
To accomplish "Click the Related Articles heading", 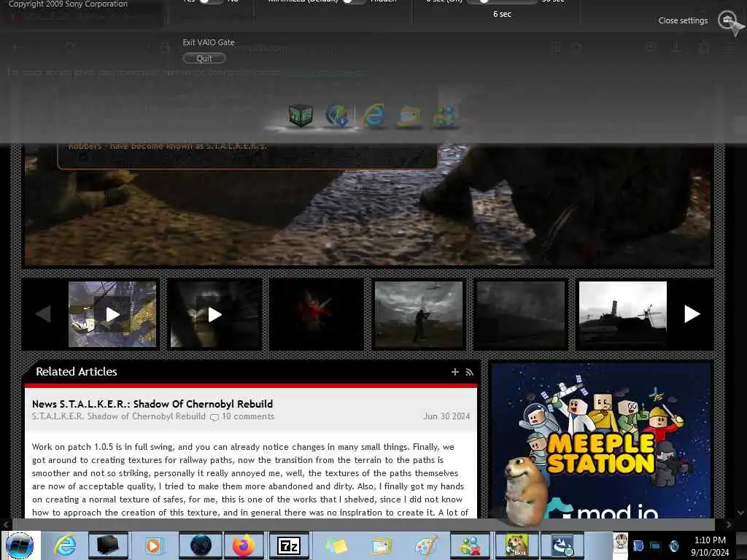I will (x=76, y=371).
